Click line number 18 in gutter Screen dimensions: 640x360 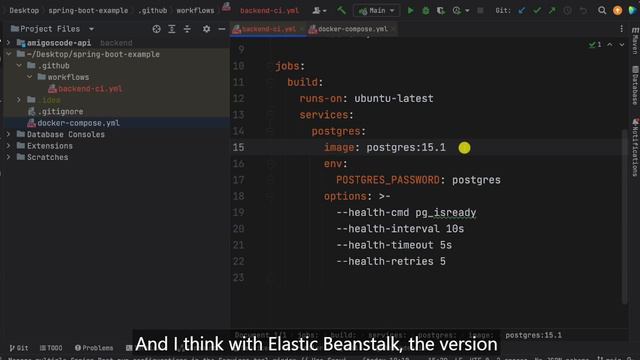pyautogui.click(x=238, y=196)
